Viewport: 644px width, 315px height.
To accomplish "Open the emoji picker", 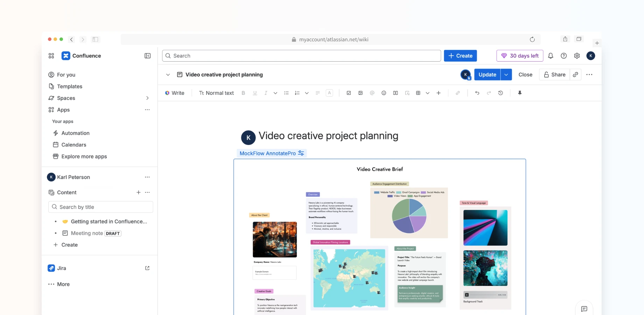I will point(384,93).
